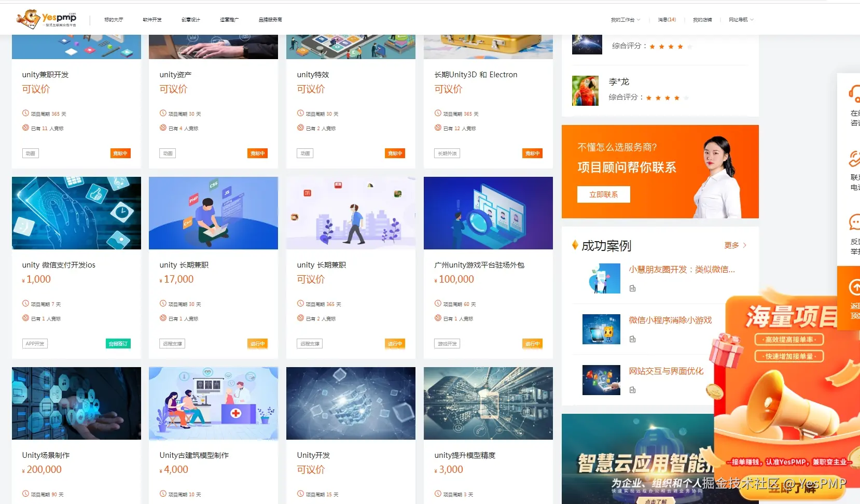Open the 品牌服务商 nav item

pyautogui.click(x=270, y=20)
